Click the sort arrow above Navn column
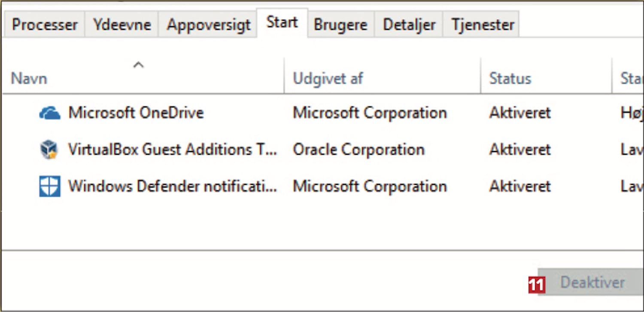 pos(138,65)
